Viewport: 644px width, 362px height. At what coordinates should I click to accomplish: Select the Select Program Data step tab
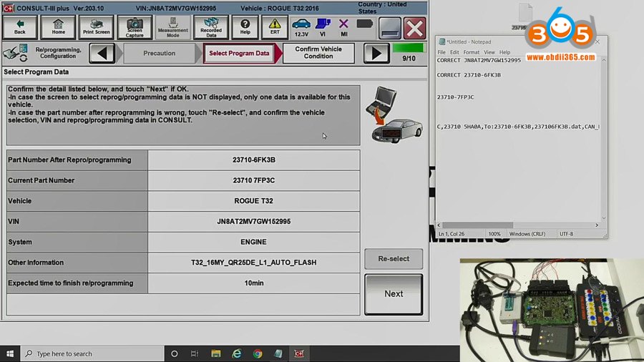[x=239, y=53]
